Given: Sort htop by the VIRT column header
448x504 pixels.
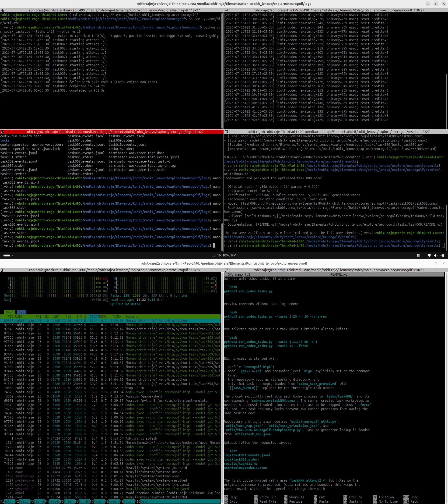Looking at the screenshot, I should [x=56, y=317].
